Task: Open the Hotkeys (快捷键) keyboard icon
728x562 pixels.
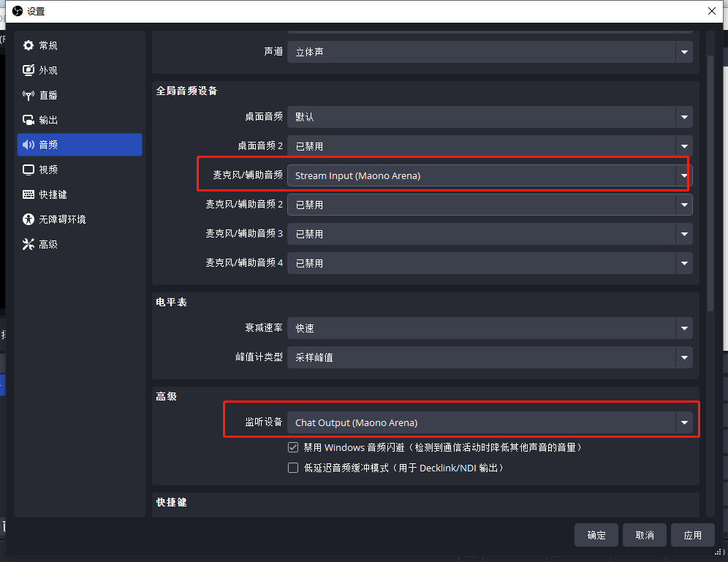Action: click(x=29, y=194)
